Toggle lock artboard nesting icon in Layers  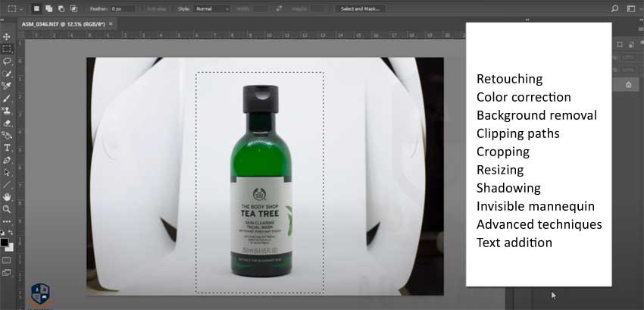[x=620, y=44]
